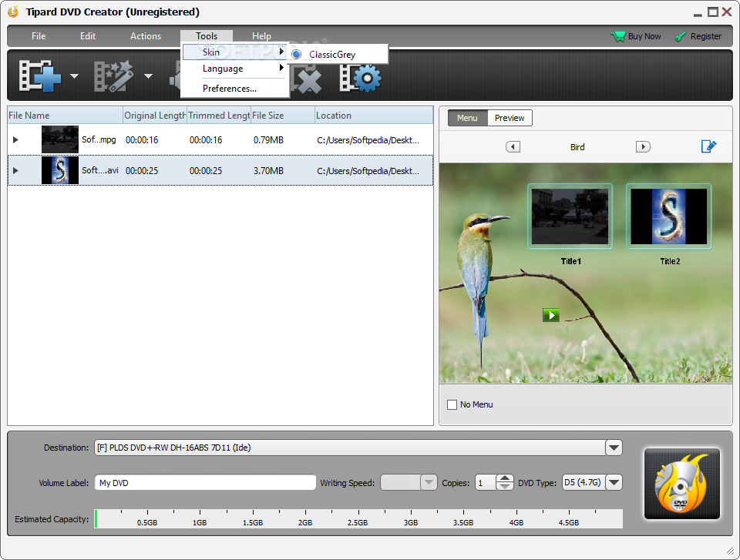Increase the Copies count

[504, 478]
